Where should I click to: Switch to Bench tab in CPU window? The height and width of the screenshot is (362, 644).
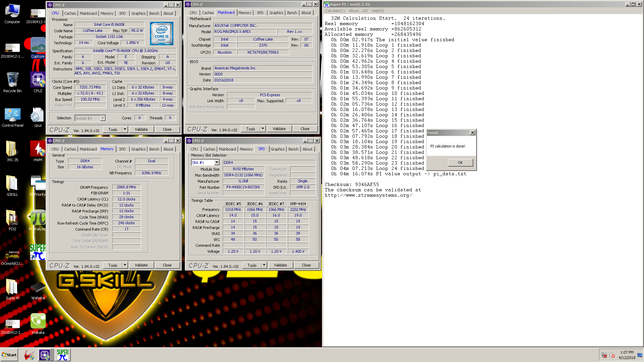pos(154,13)
